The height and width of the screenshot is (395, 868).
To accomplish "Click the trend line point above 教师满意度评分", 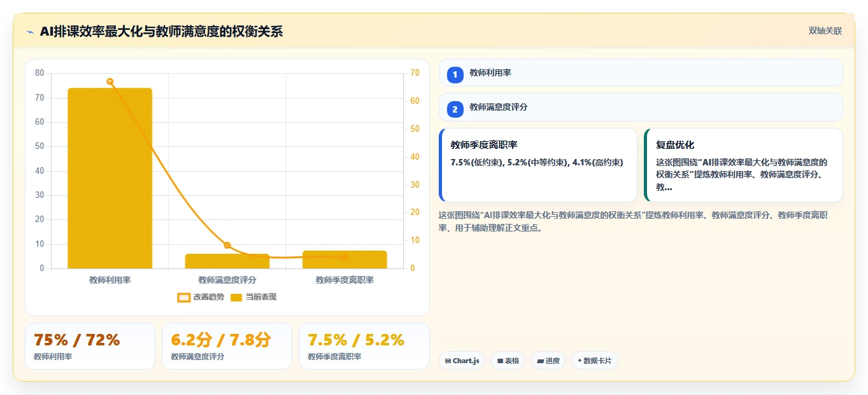I will click(227, 246).
